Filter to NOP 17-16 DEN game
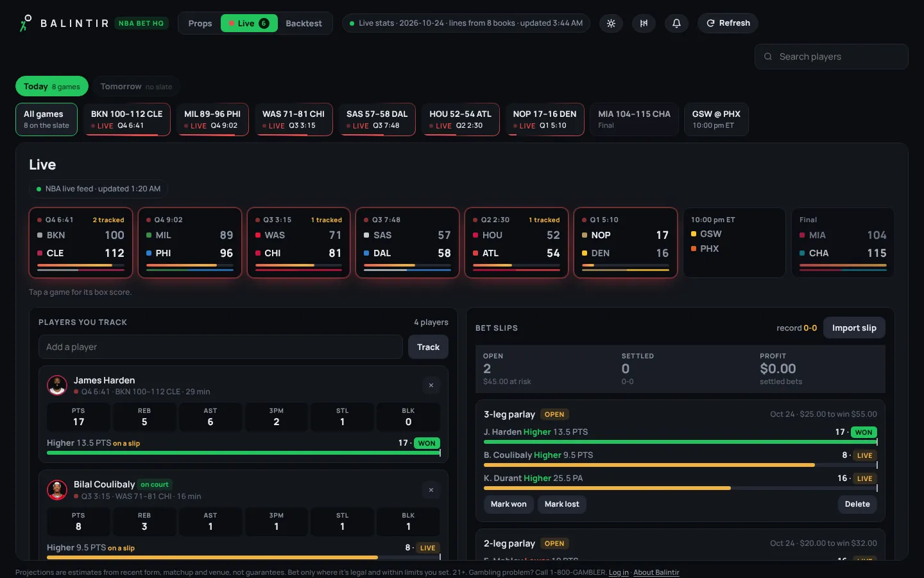 545,119
